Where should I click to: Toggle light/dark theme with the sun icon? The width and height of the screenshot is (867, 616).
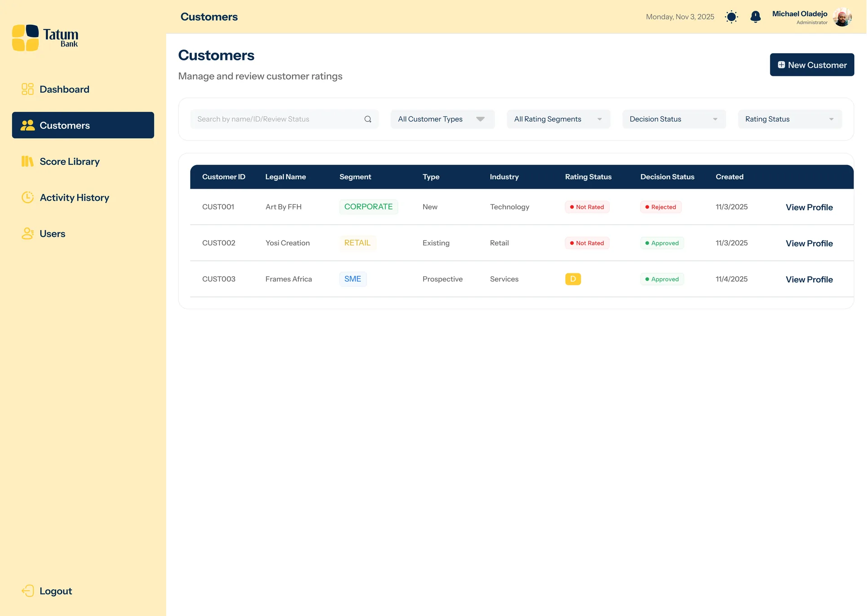pyautogui.click(x=731, y=17)
